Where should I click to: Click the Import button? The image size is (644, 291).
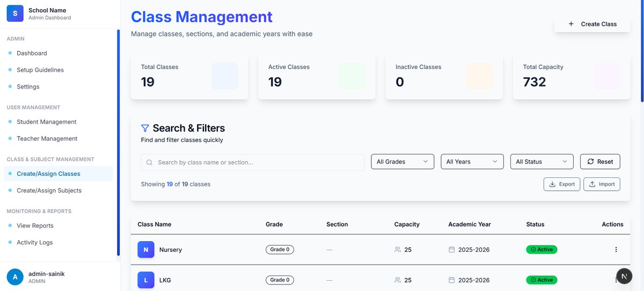[x=602, y=184]
